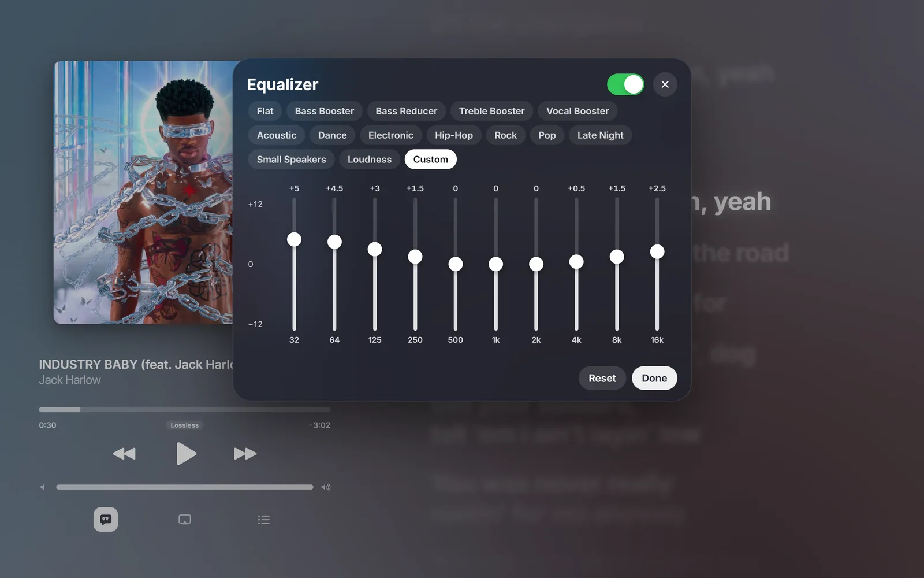This screenshot has height=578, width=924.
Task: Switch to the Acoustic preset
Action: click(277, 135)
